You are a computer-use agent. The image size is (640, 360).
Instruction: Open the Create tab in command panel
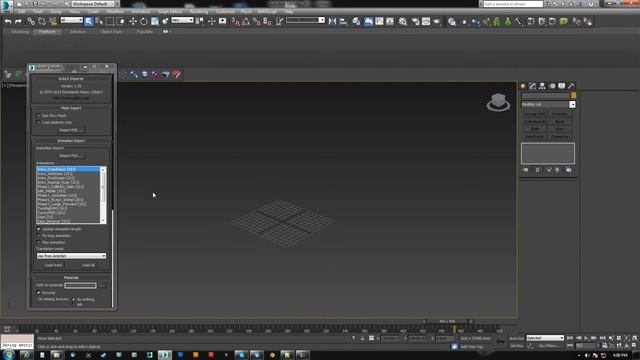click(x=523, y=86)
